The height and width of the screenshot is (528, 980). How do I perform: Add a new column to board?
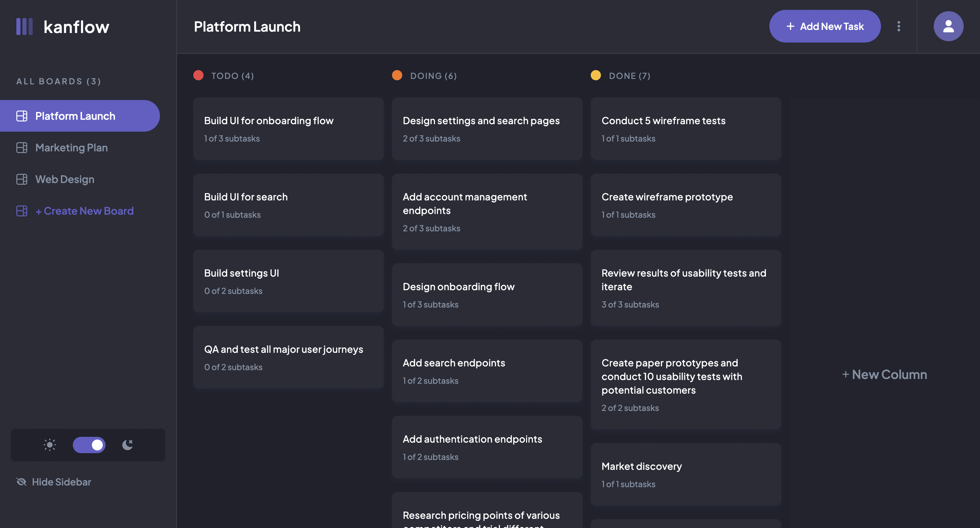point(884,375)
